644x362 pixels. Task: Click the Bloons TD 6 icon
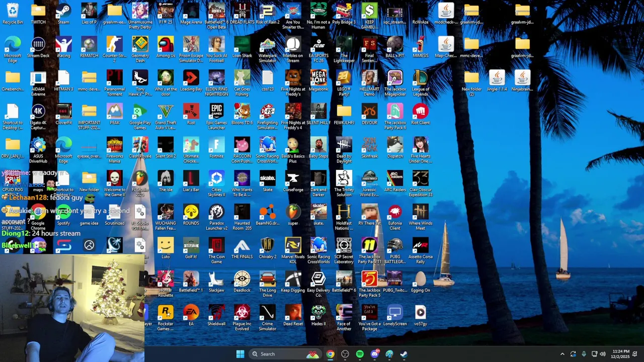(x=242, y=115)
